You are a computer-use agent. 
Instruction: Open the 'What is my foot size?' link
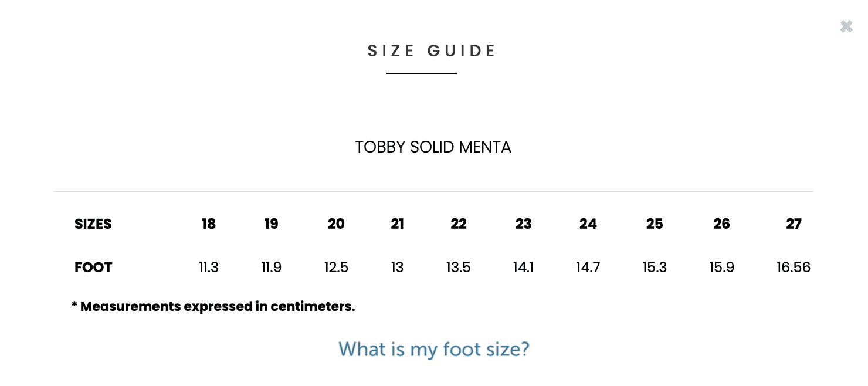[x=434, y=349]
